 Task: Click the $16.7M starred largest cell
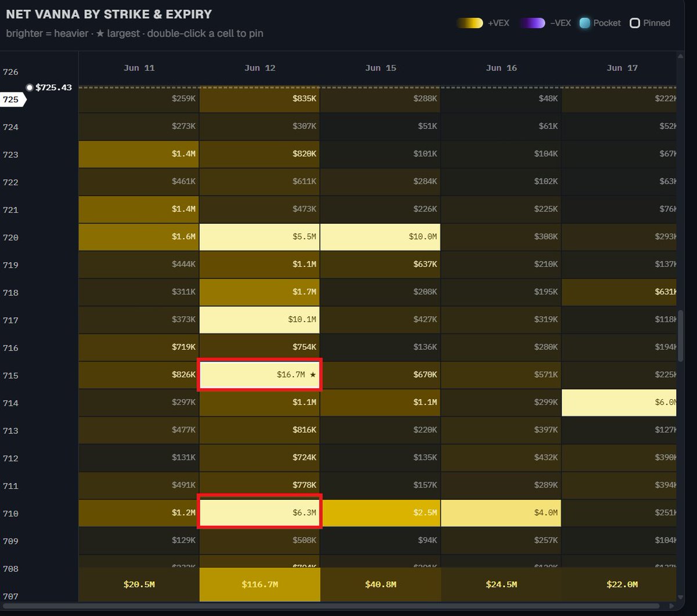(x=260, y=375)
